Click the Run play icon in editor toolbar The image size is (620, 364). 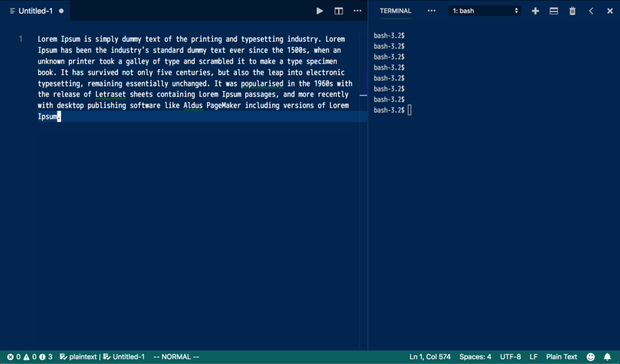[320, 11]
